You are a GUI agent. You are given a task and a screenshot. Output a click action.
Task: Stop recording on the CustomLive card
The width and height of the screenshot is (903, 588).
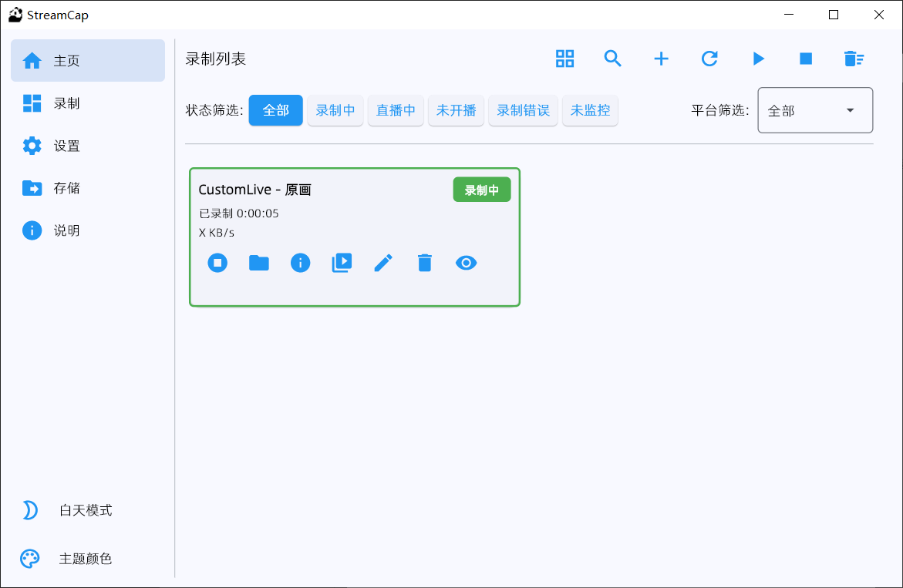[217, 262]
